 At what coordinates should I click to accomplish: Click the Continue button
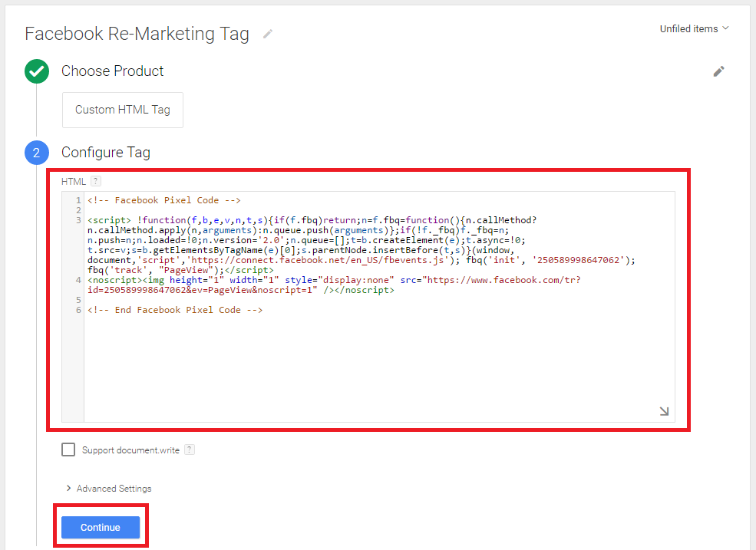[101, 527]
